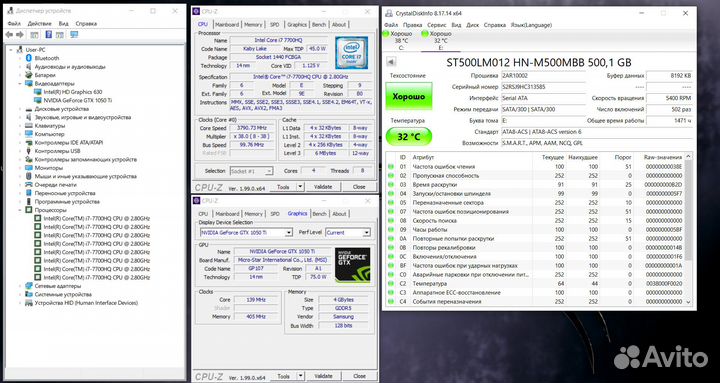720x383 pixels.
Task: Click the Контроллеры USB category icon
Action: [29, 151]
